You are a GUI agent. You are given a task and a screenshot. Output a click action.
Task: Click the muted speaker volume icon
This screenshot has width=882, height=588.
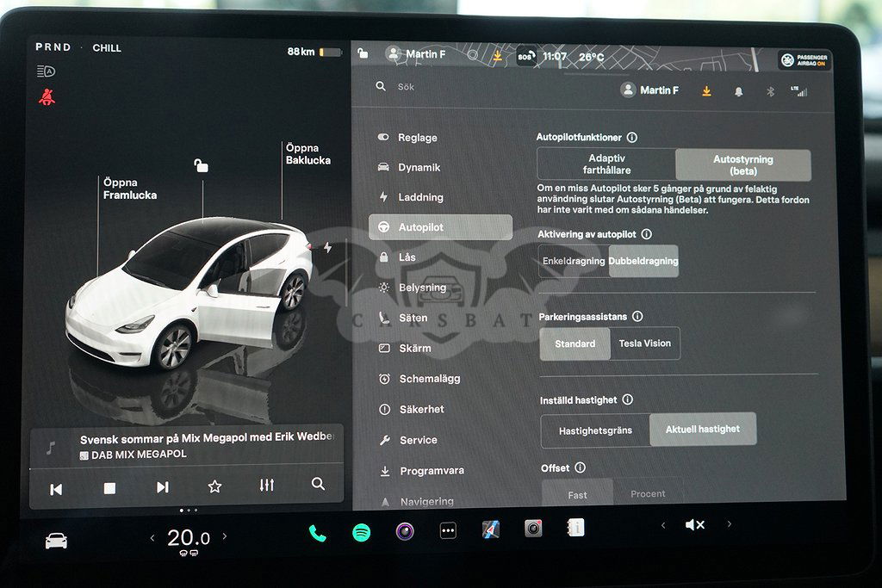(695, 524)
